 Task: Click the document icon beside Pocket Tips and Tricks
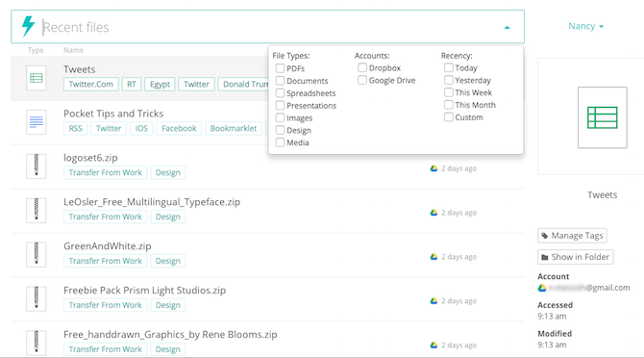coord(37,122)
